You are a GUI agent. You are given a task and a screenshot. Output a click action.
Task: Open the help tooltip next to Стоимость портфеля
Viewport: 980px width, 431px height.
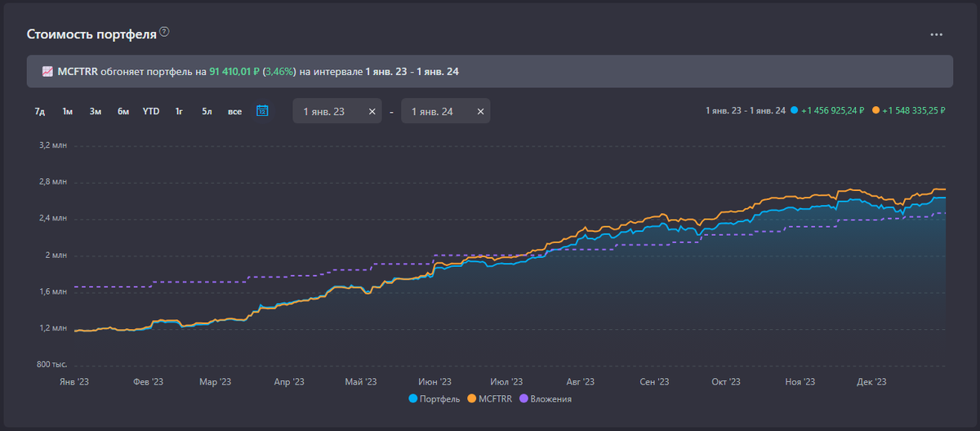[x=164, y=33]
